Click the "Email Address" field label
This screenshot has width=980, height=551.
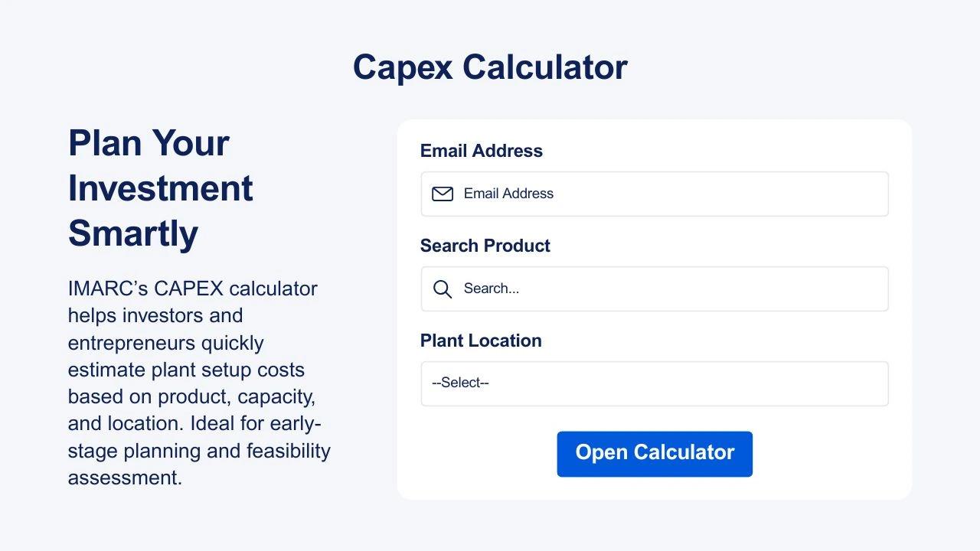482,151
